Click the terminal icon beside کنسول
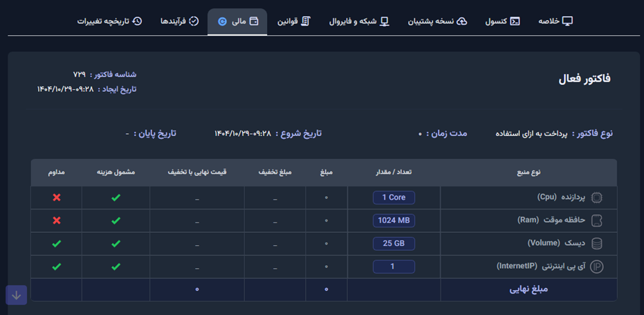This screenshot has height=315, width=644. click(515, 21)
